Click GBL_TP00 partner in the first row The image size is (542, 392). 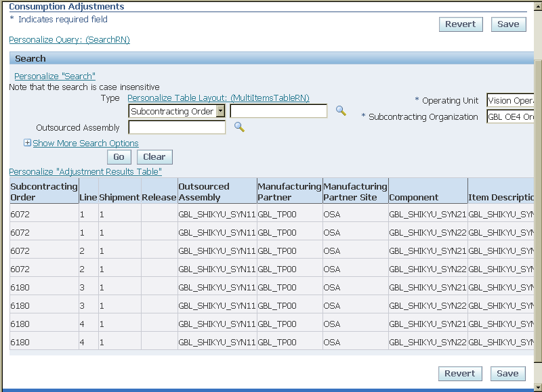[x=277, y=214]
